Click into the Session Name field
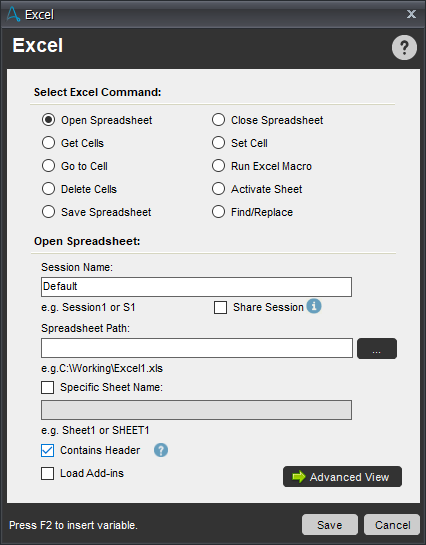Image resolution: width=426 pixels, height=545 pixels. coord(196,287)
